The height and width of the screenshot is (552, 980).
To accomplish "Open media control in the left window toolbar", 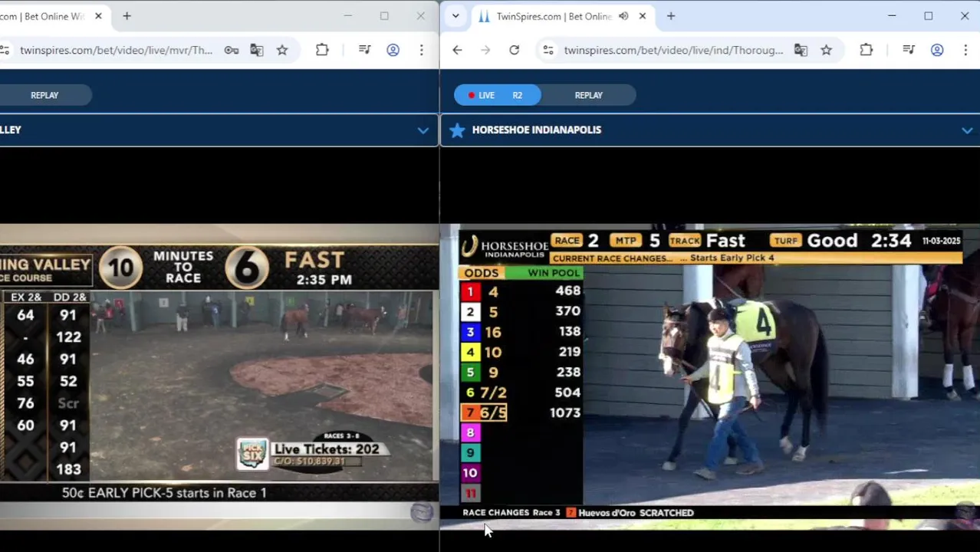I will coord(364,50).
